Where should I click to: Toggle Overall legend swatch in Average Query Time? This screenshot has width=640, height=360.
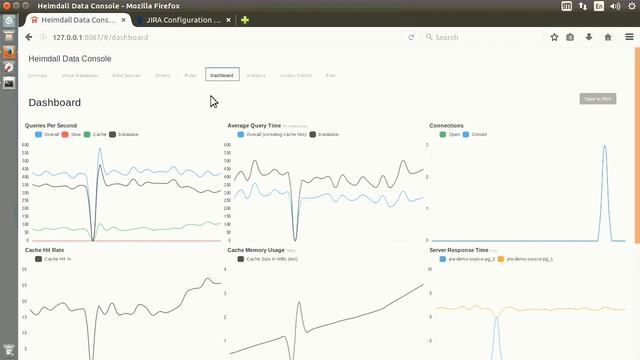[x=241, y=134]
